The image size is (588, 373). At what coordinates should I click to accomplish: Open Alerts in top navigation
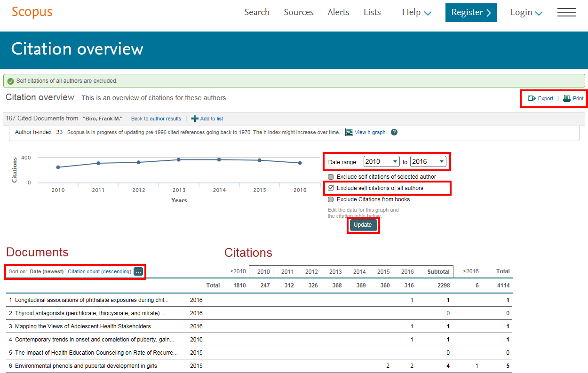click(339, 12)
